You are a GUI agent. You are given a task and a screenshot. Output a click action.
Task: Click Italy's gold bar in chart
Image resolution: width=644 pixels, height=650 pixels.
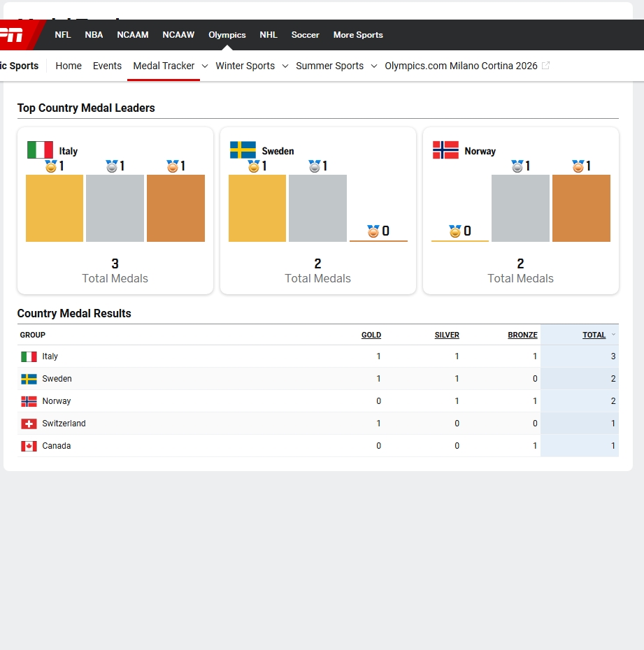pos(55,208)
